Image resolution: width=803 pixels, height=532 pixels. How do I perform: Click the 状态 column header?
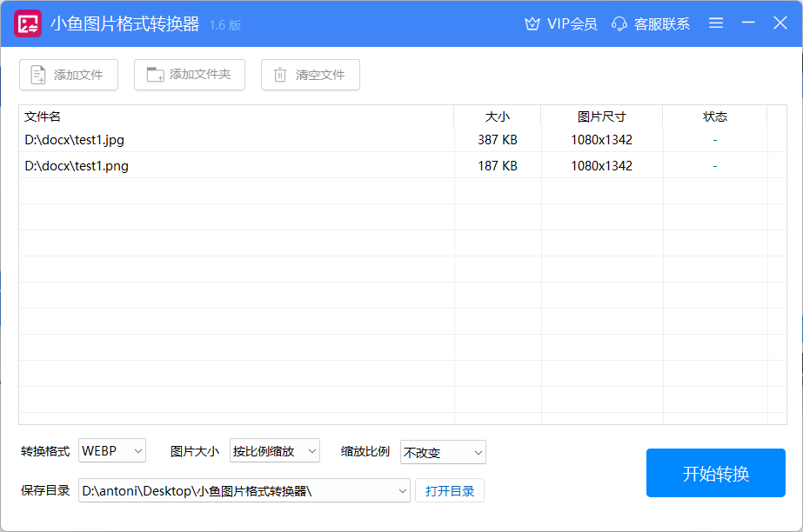coord(714,116)
